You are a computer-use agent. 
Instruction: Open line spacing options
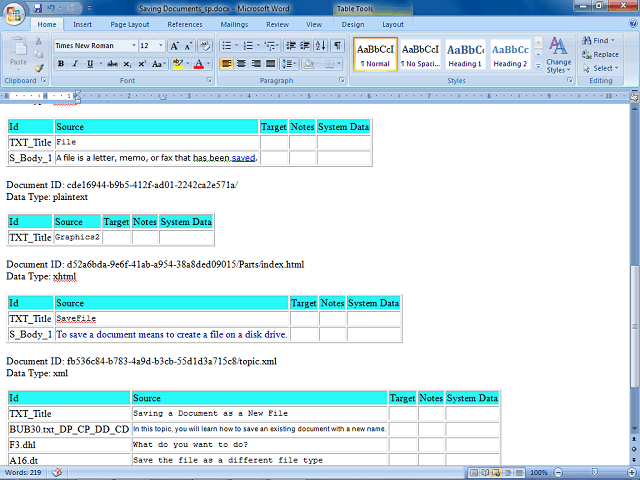coord(289,64)
